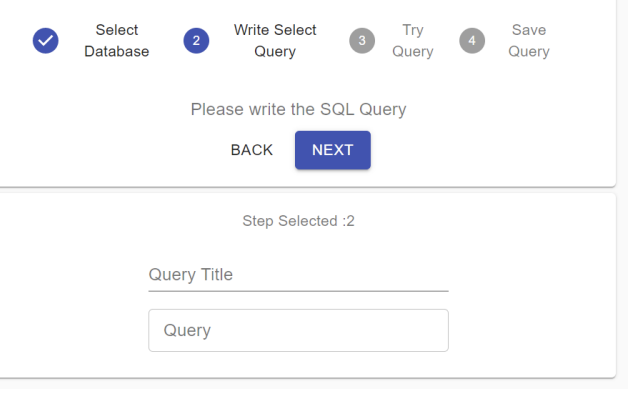Switch to the Save Query step label
Screen dimensions: 631x401
[x=529, y=41]
